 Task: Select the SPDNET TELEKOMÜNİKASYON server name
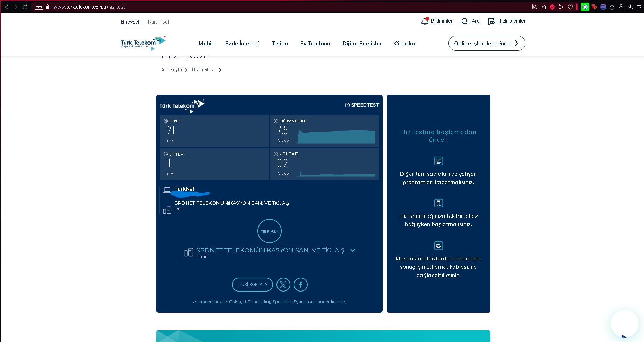pos(271,250)
